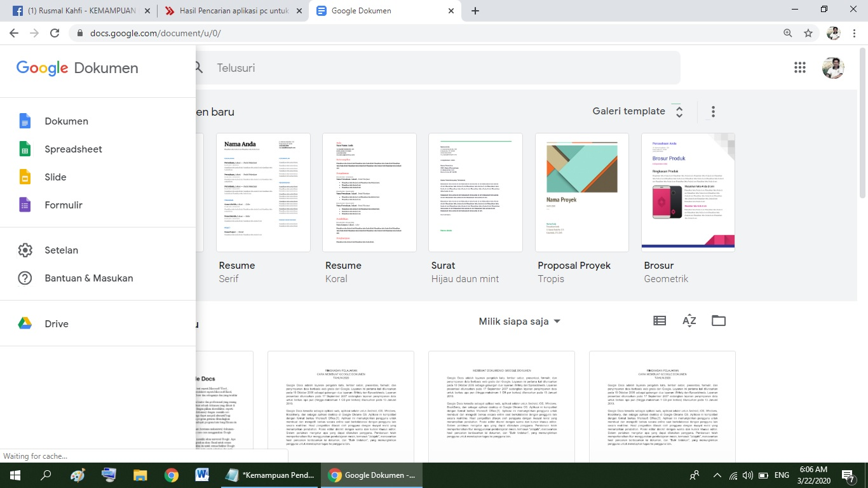Reload the current page
Image resolution: width=868 pixels, height=488 pixels.
click(55, 33)
